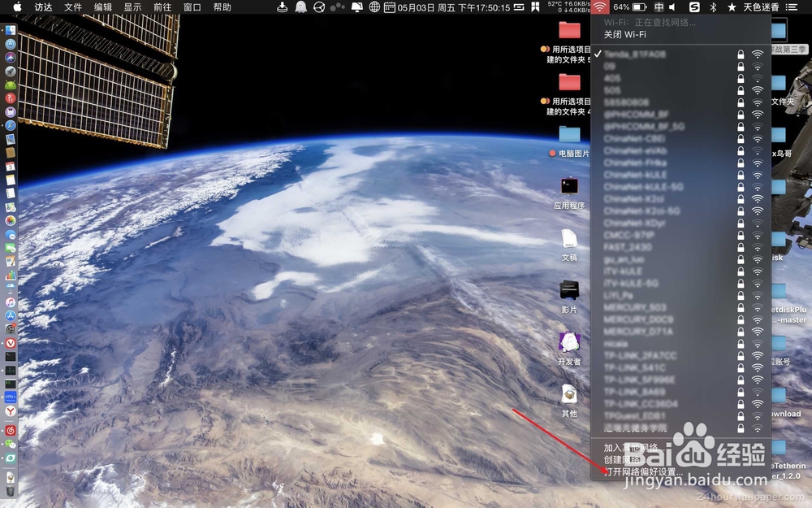This screenshot has height=508, width=812.
Task: Click the download tray icon in menu bar
Action: (x=283, y=7)
